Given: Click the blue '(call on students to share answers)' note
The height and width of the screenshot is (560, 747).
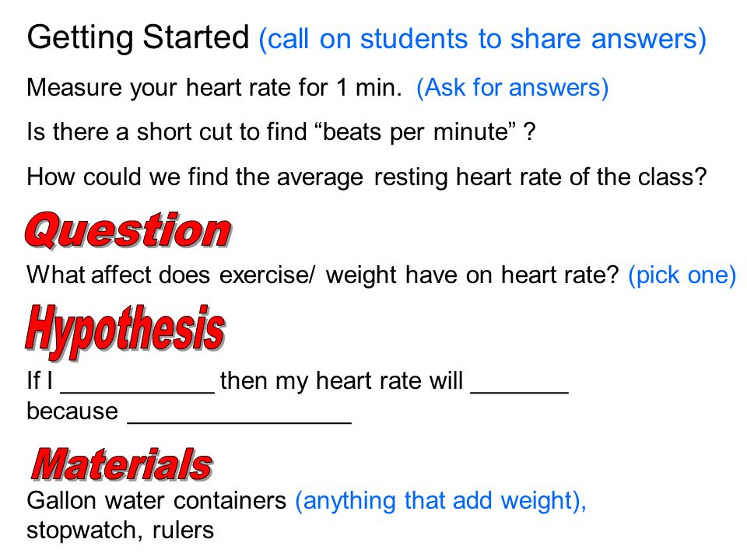Looking at the screenshot, I should pyautogui.click(x=482, y=39).
